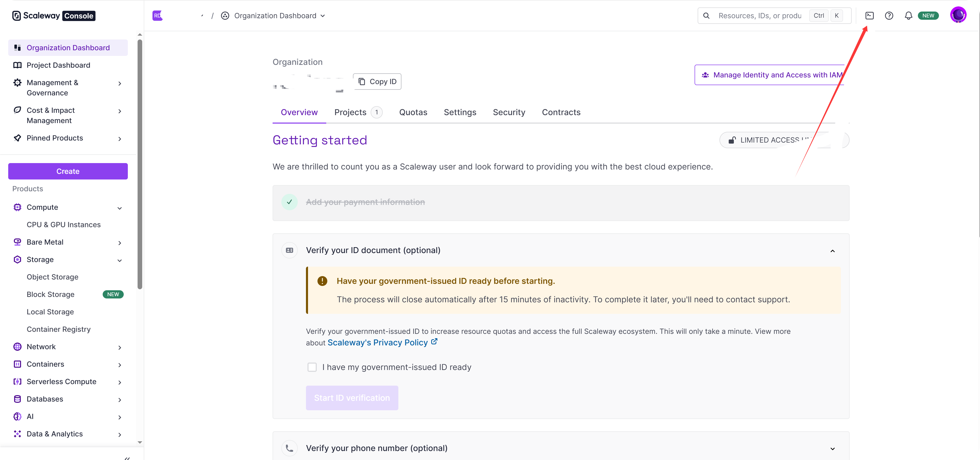Collapse the Compute section chevron
Image resolution: width=980 pixels, height=460 pixels.
coord(120,208)
